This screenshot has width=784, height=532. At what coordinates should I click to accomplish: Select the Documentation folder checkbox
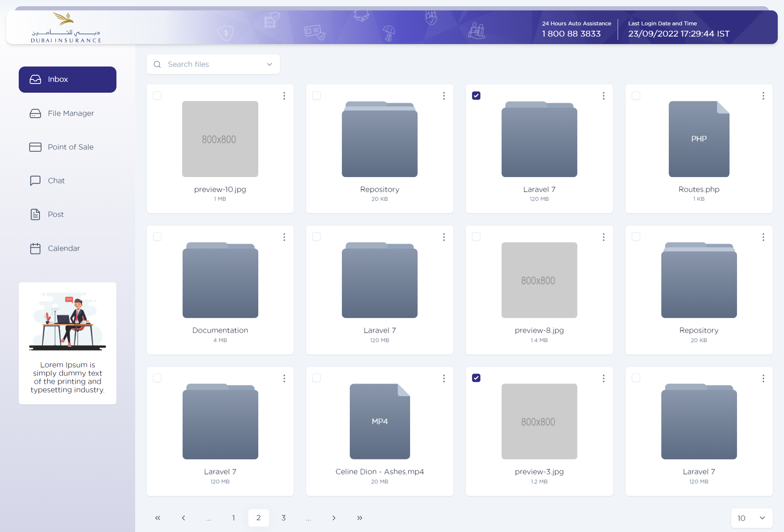point(157,236)
